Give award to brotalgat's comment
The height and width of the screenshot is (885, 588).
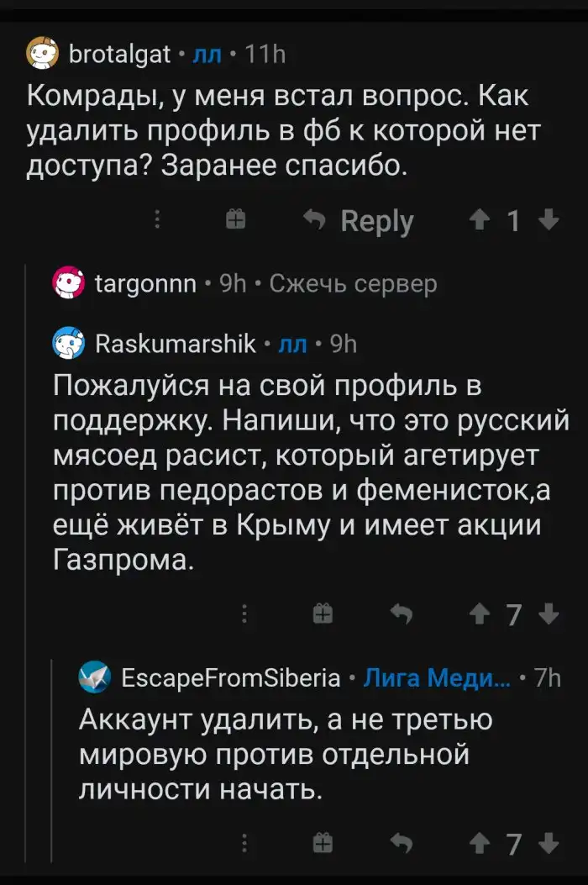point(236,220)
